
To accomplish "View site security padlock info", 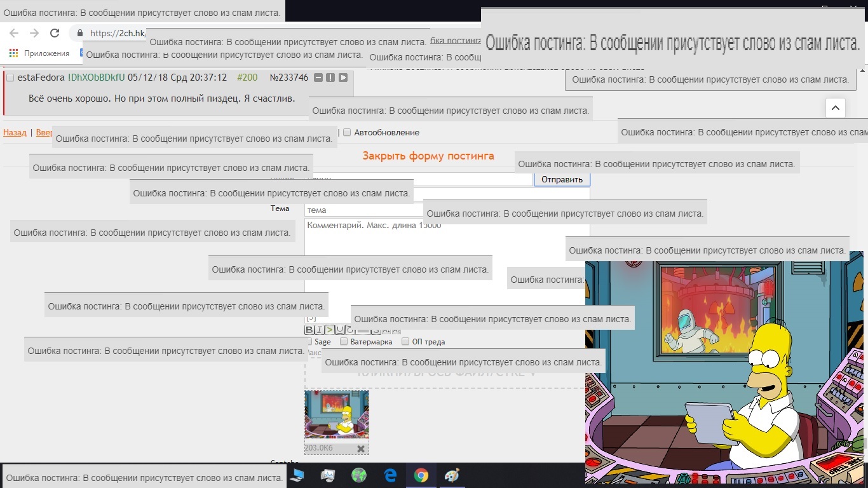I will [79, 33].
